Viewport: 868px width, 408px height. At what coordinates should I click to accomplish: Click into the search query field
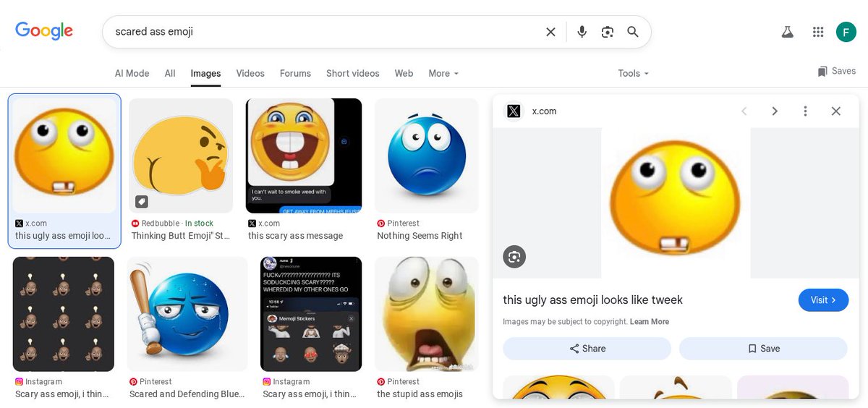click(325, 32)
